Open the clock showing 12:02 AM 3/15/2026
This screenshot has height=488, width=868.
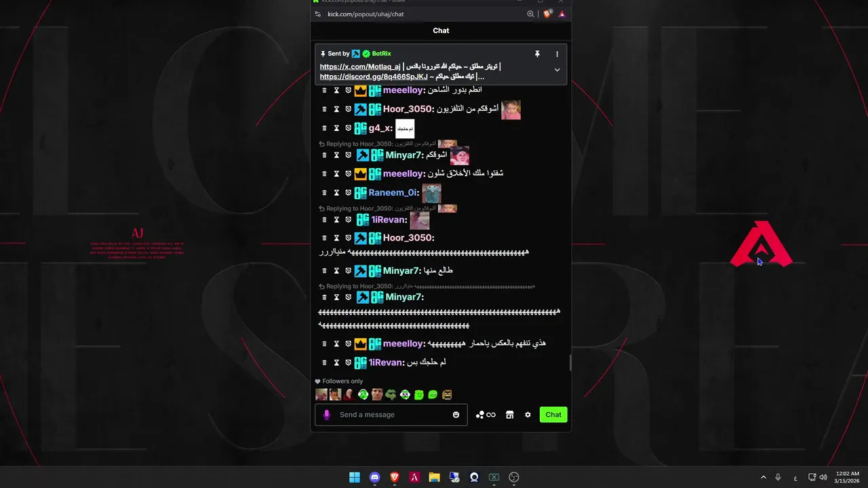[848, 477]
